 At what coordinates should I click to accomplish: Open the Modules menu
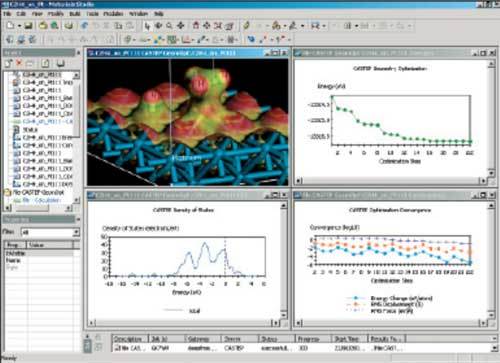(x=113, y=14)
